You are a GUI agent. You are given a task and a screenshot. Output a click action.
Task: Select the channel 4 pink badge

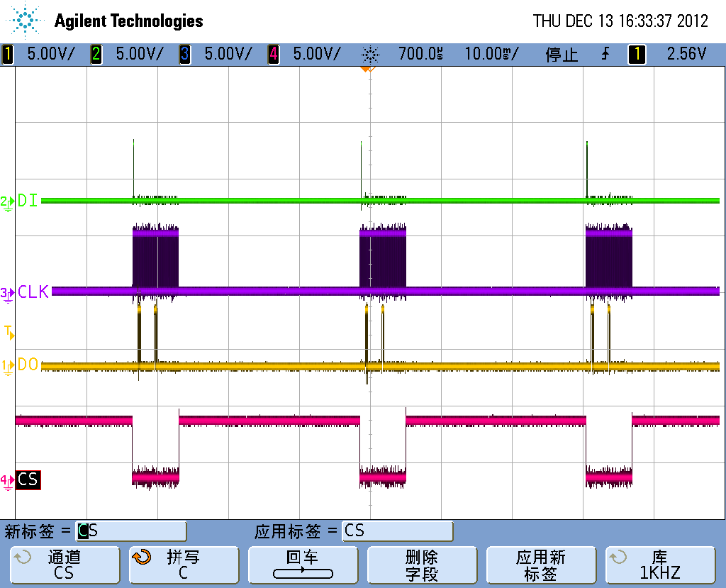coord(274,54)
